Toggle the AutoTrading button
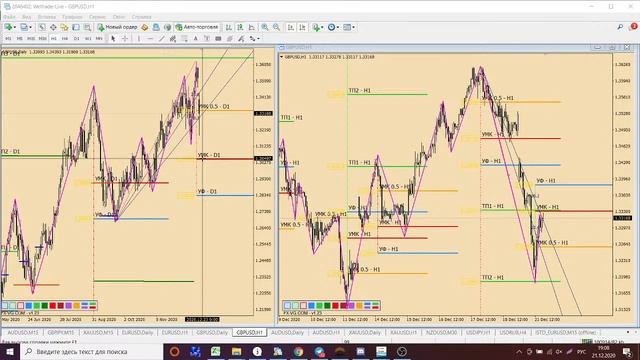Screen dimensions: 640x360 tap(197, 27)
